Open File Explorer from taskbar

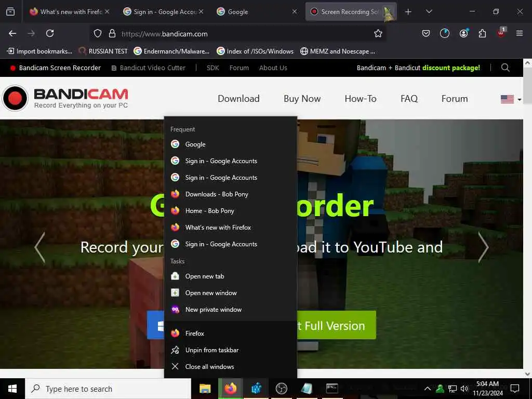coord(205,389)
